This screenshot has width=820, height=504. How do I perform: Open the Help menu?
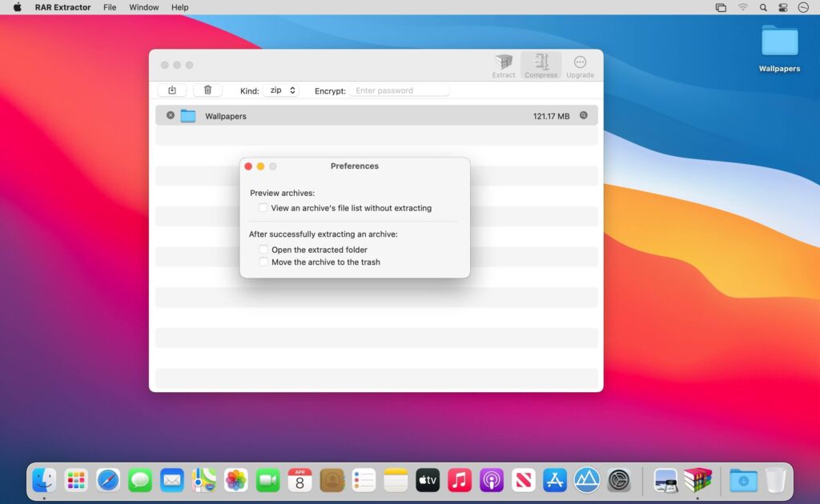point(179,7)
